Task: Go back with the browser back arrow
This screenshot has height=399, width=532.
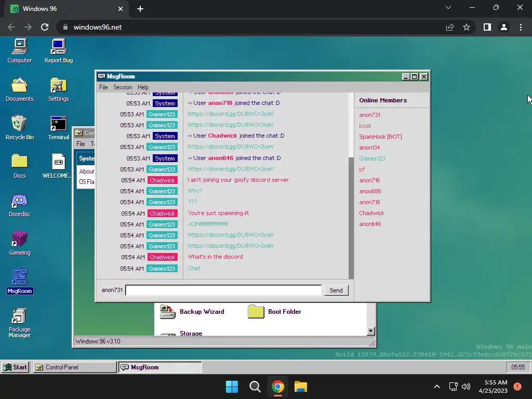Action: tap(11, 27)
